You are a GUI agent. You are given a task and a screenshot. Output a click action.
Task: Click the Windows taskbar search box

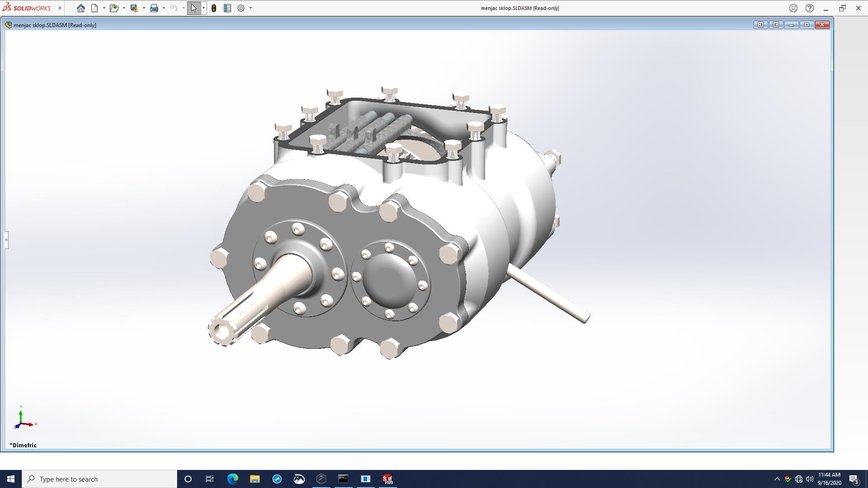[99, 479]
